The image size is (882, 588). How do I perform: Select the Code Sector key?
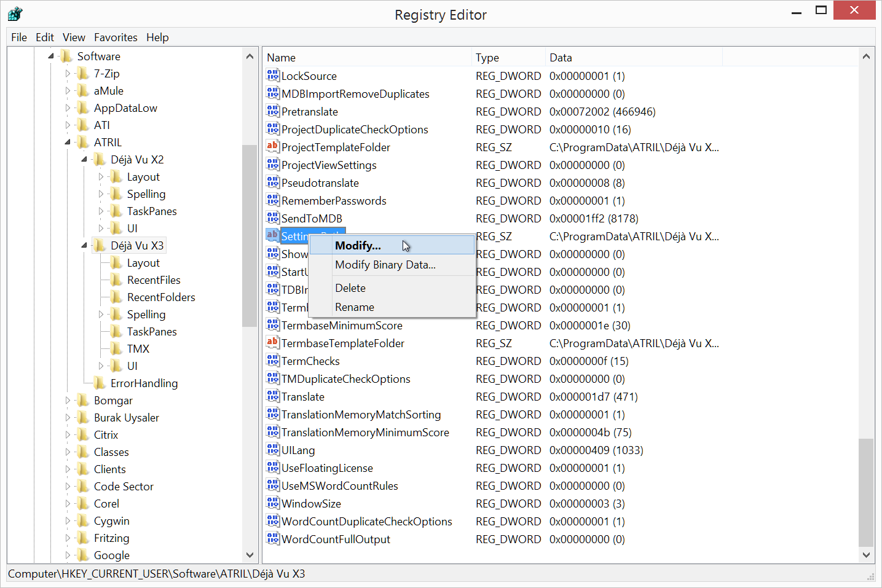124,487
